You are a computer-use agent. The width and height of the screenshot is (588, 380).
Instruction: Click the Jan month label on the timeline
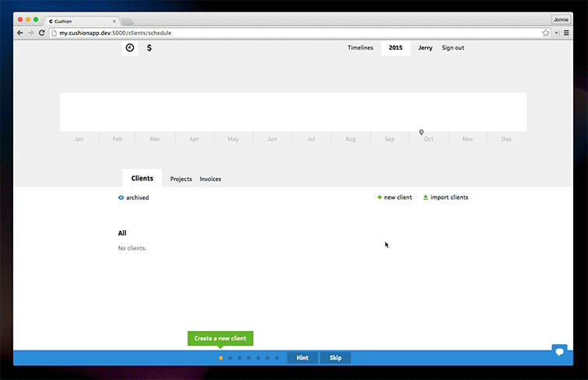coord(79,139)
